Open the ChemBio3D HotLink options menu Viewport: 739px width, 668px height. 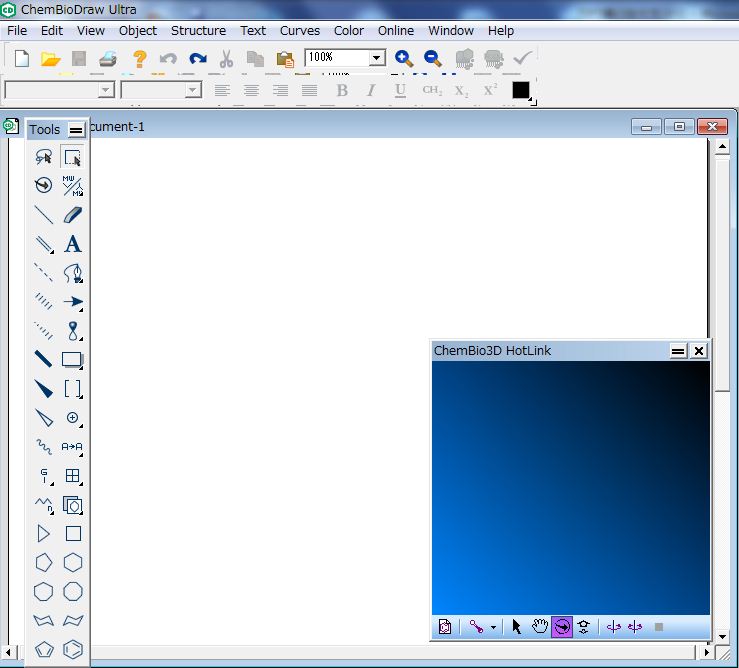[x=678, y=351]
